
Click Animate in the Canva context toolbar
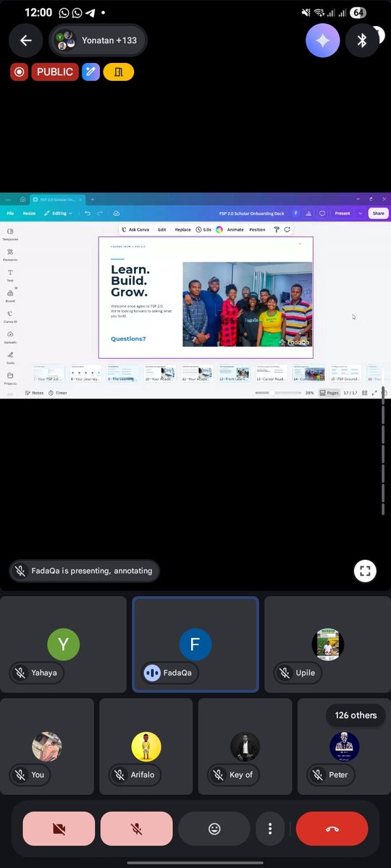point(235,229)
